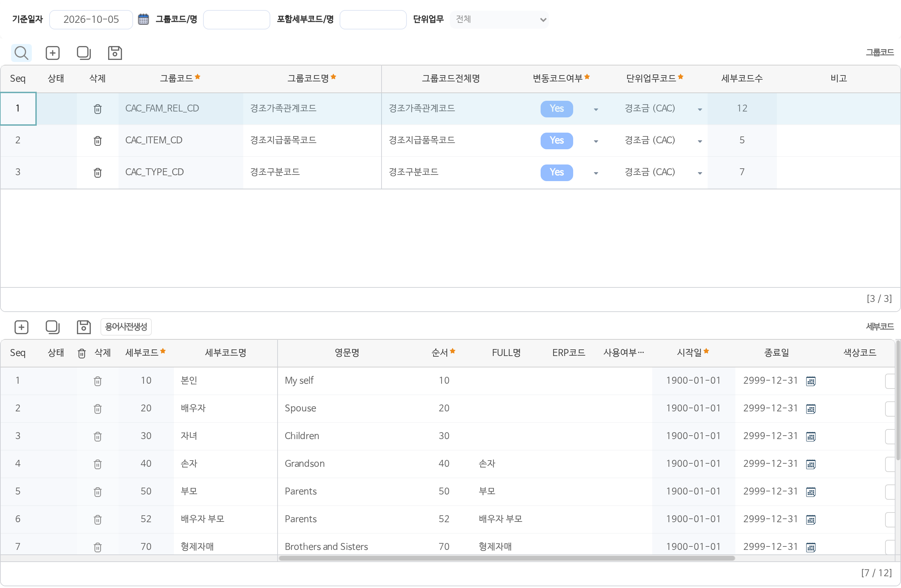Expand 변동코드여부 dropdown for CAC_FAM_REL_CD

pyautogui.click(x=596, y=110)
